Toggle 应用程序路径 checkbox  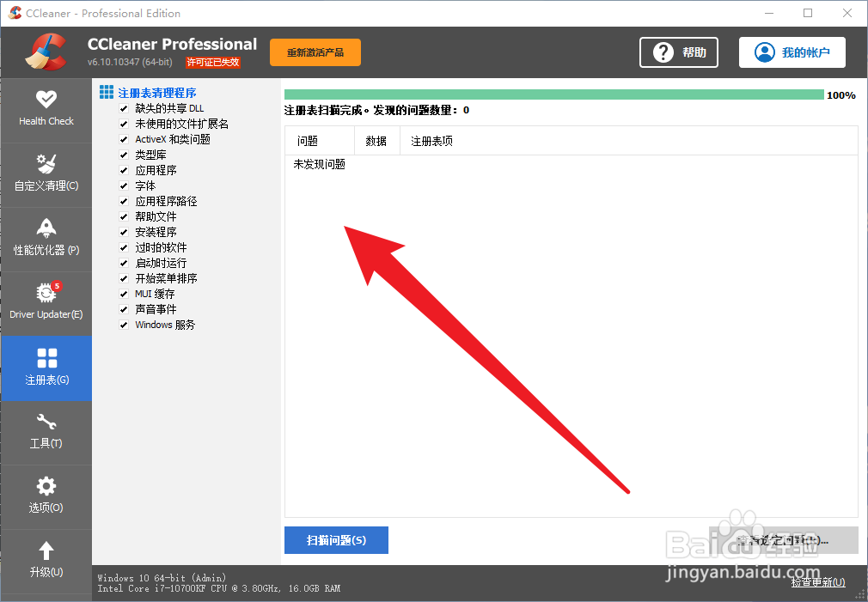[124, 202]
